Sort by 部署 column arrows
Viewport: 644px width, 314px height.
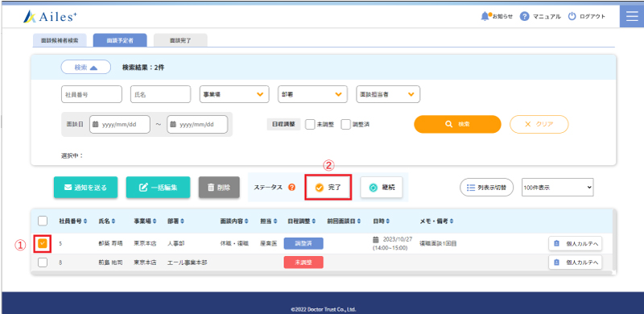(182, 221)
